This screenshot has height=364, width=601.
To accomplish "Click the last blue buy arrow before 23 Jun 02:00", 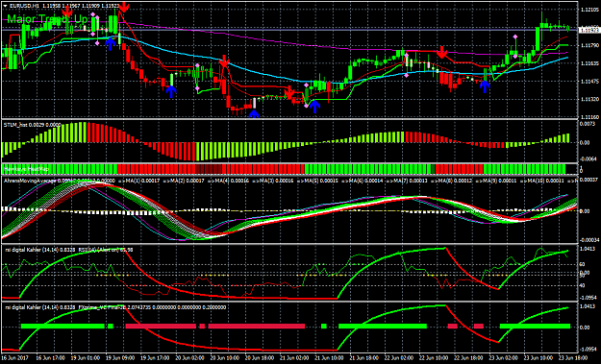I will point(485,86).
